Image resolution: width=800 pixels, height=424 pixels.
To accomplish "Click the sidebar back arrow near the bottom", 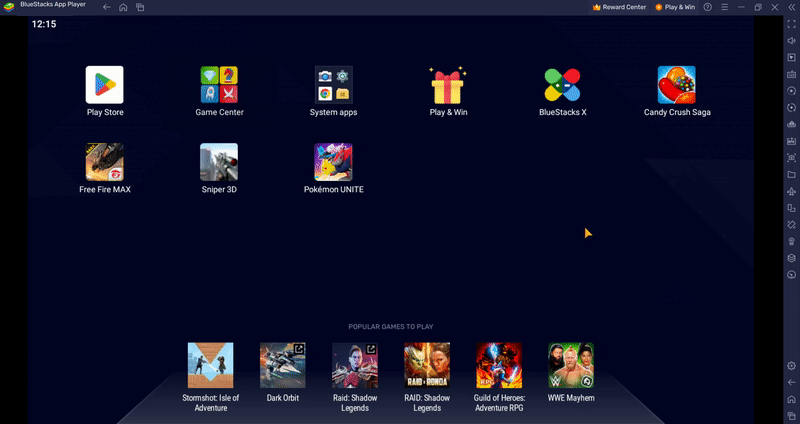I will coord(791,383).
